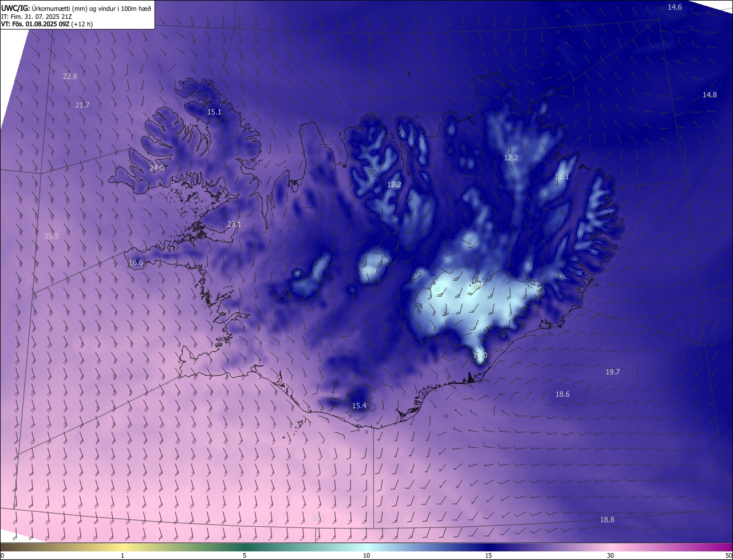Click the 15.4 value near the south coast
The width and height of the screenshot is (733, 560).
click(359, 405)
